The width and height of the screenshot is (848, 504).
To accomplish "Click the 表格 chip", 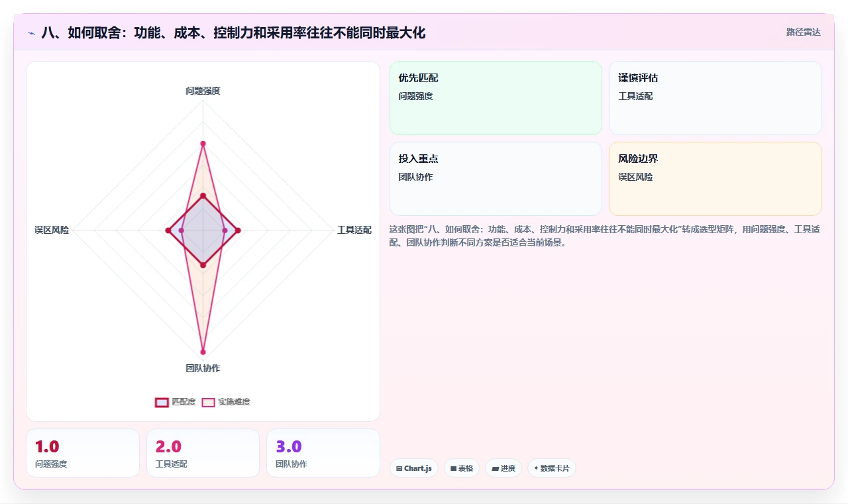I will pos(462,468).
